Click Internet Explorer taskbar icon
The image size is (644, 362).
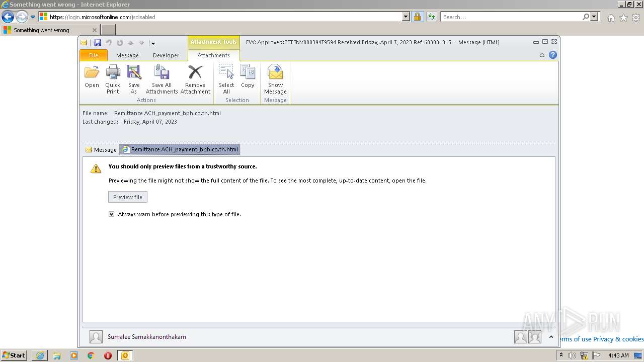pos(40,355)
